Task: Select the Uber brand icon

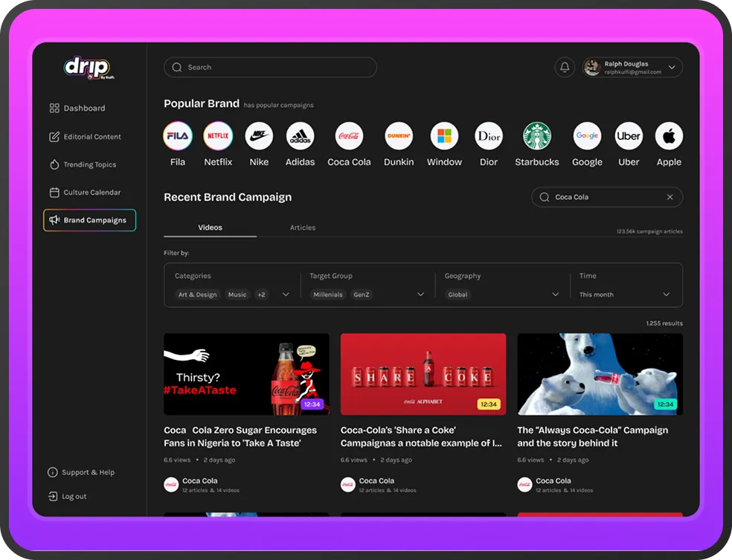Action: [629, 136]
